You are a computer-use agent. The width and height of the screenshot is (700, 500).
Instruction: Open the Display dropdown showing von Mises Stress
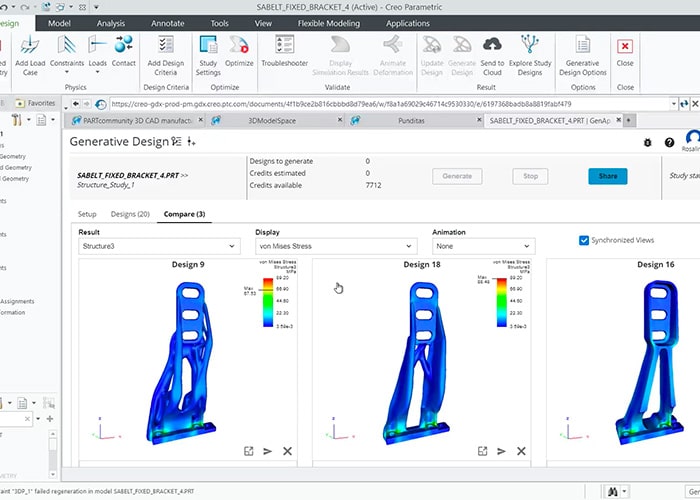click(x=336, y=246)
